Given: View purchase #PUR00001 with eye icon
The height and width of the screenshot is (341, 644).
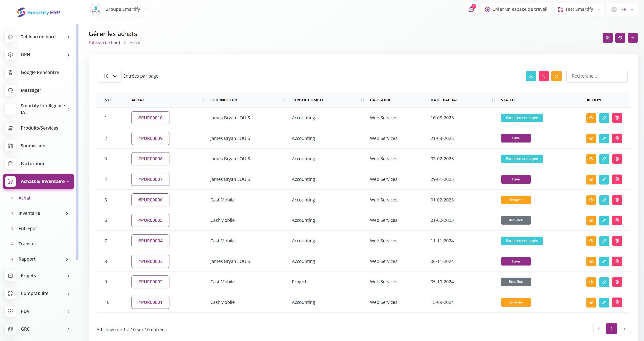Looking at the screenshot, I should (x=591, y=302).
